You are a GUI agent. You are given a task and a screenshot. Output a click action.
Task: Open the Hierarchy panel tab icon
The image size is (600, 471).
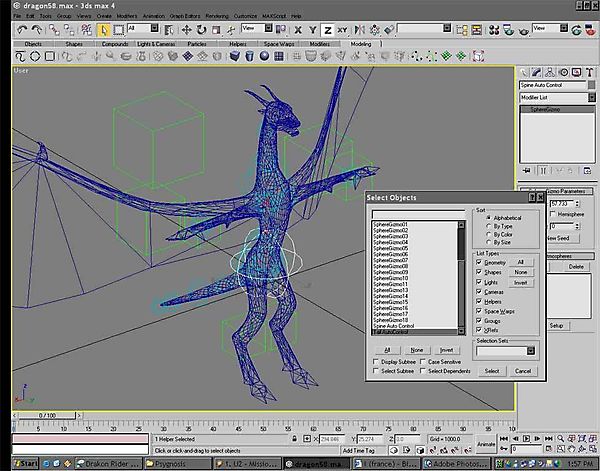click(549, 72)
